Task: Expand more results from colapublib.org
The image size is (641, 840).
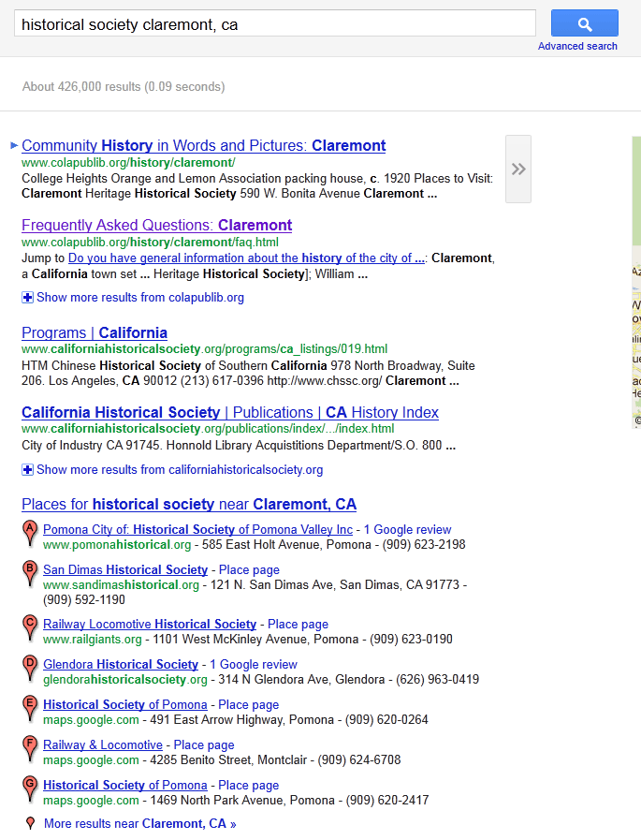Action: [139, 298]
